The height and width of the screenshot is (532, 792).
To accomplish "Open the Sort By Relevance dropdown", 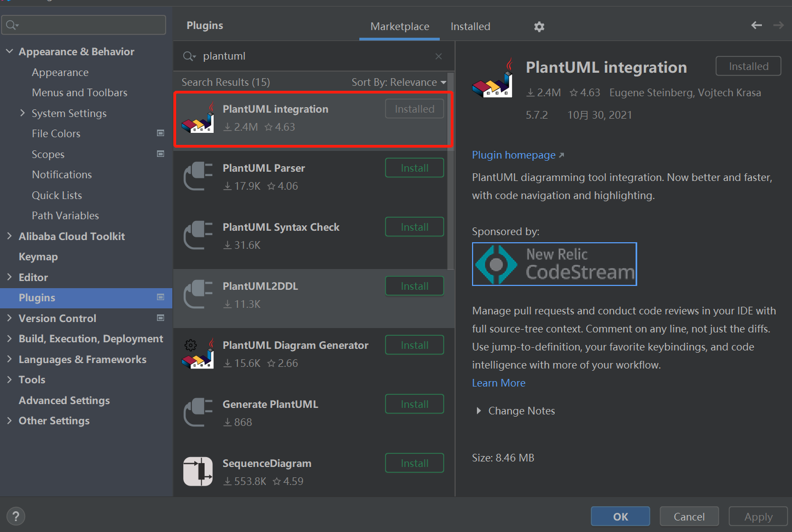I will (x=399, y=82).
